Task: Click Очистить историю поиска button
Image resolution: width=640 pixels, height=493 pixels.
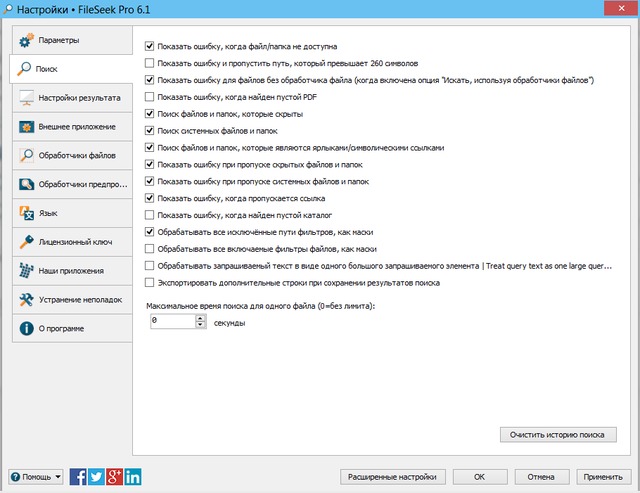Action: coord(558,435)
